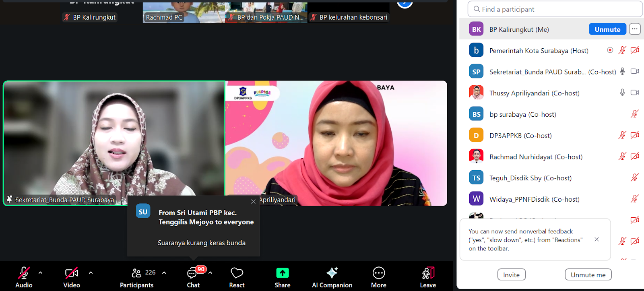Click the Invite button
644x291 pixels.
coord(511,275)
